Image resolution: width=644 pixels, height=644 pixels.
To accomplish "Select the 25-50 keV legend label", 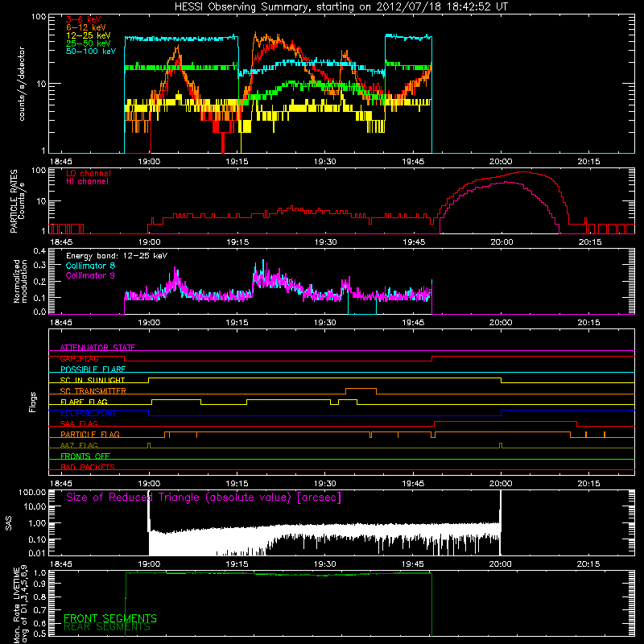I will pyautogui.click(x=88, y=43).
